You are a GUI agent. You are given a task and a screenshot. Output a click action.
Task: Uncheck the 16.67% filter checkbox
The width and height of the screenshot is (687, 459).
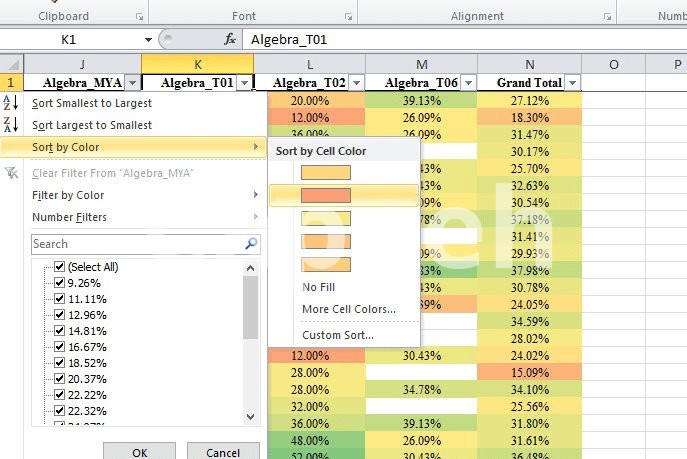point(59,347)
